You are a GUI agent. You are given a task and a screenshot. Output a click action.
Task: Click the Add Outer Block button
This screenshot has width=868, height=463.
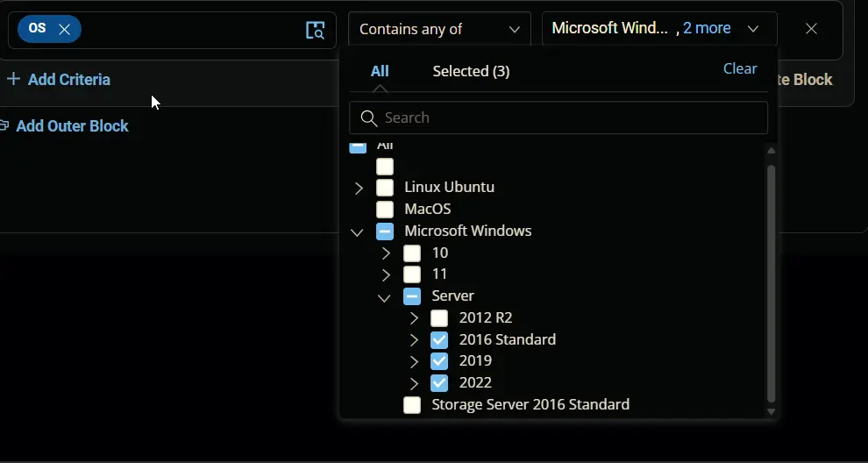pos(64,126)
